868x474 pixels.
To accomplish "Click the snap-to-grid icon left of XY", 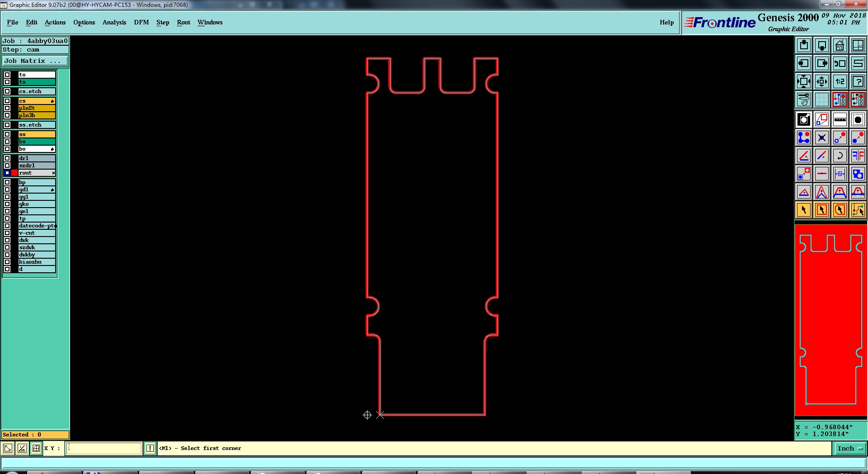I will [x=36, y=448].
